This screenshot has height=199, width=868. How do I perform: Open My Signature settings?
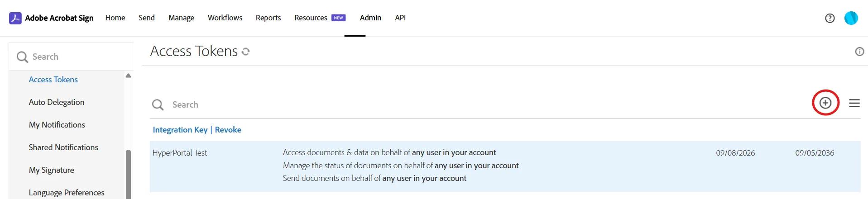pos(51,170)
